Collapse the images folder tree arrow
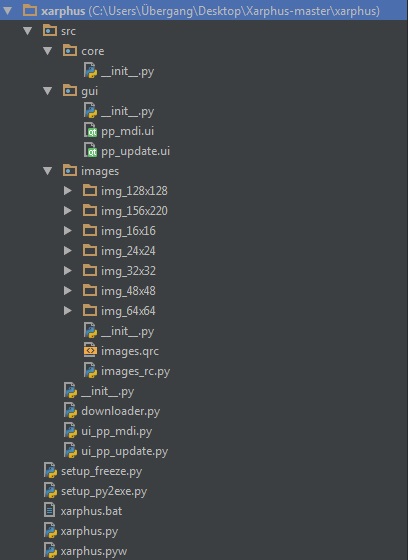This screenshot has height=560, width=408. [48, 171]
